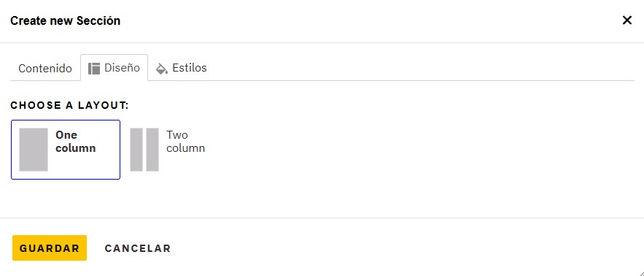Click right bar of Two column icon
The height and width of the screenshot is (276, 644).
(x=152, y=149)
